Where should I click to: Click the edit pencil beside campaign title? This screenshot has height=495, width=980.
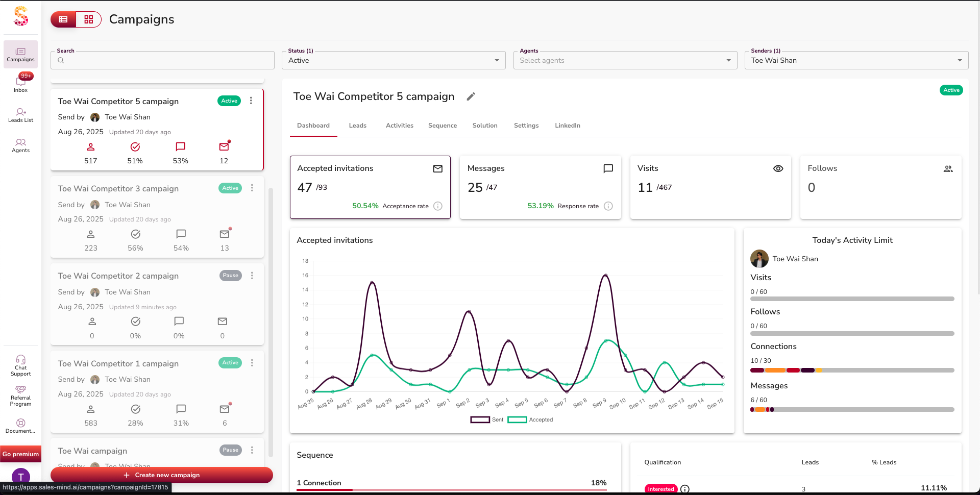(x=471, y=96)
